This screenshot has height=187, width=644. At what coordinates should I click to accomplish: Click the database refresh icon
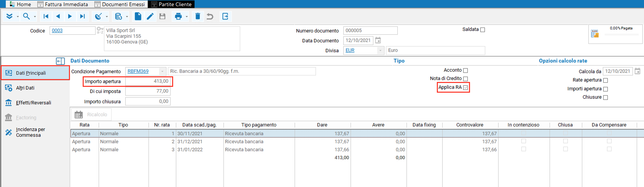pyautogui.click(x=118, y=17)
